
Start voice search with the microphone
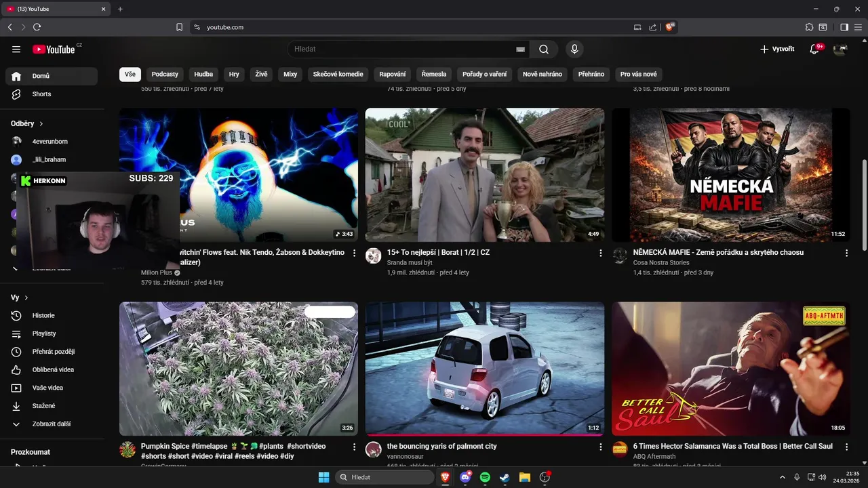click(x=574, y=49)
